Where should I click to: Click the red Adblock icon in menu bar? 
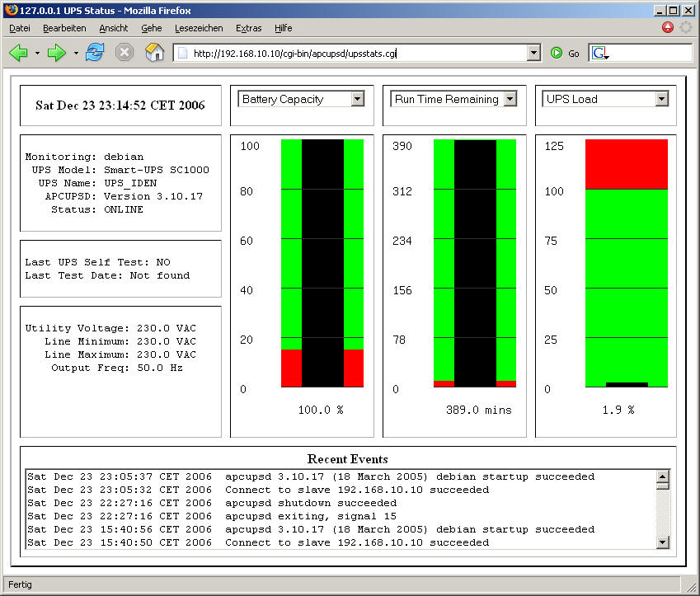(x=668, y=27)
